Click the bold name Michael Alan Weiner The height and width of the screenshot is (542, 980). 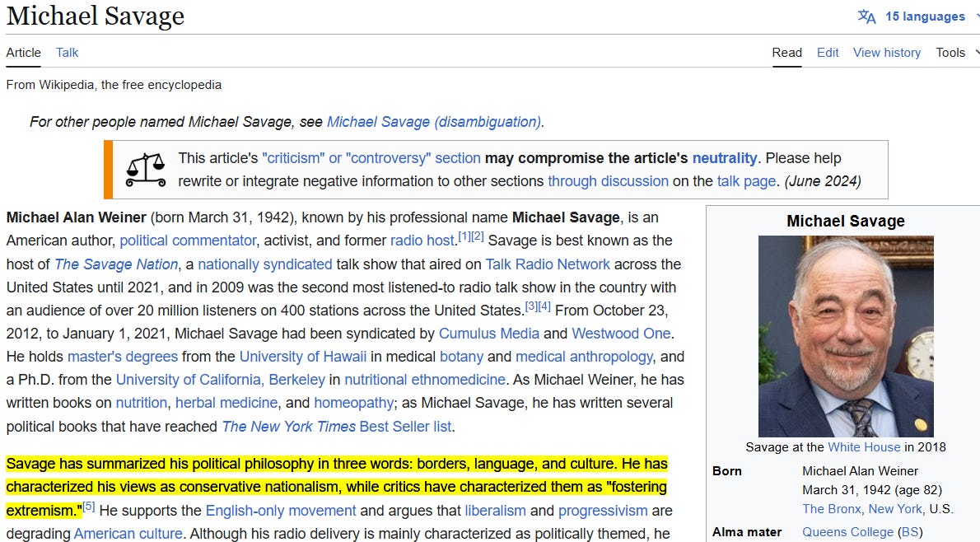[77, 217]
